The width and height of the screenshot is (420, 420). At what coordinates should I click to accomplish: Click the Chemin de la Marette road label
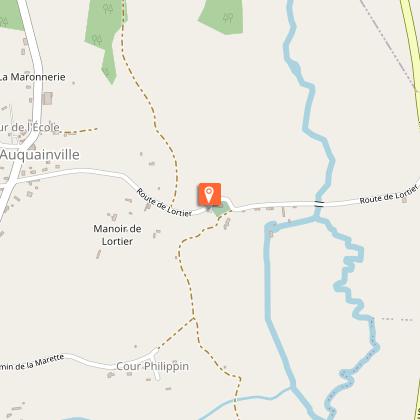point(32,363)
